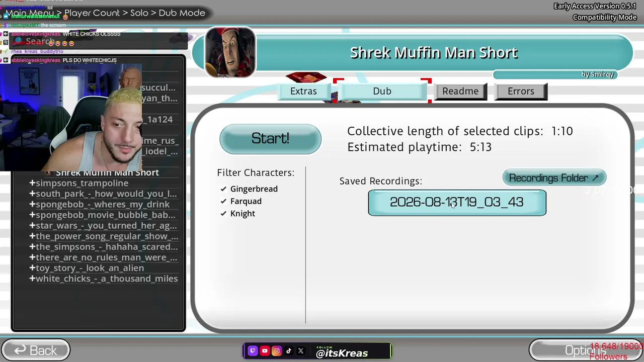Image resolution: width=644 pixels, height=362 pixels.
Task: Click Player Count in the breadcrumb
Action: [92, 13]
